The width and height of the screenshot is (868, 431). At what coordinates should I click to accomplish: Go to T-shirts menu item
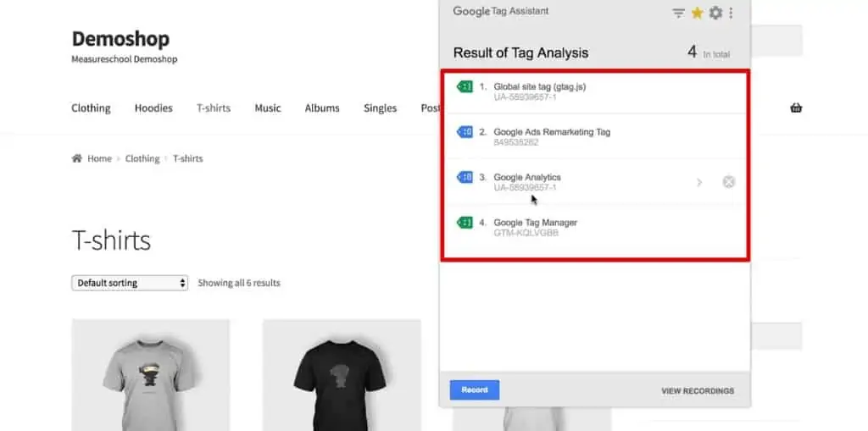point(213,108)
